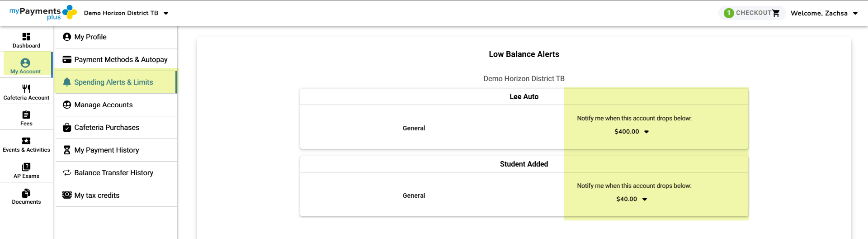The width and height of the screenshot is (868, 239).
Task: Click the checkout shopping cart icon
Action: pyautogui.click(x=776, y=13)
